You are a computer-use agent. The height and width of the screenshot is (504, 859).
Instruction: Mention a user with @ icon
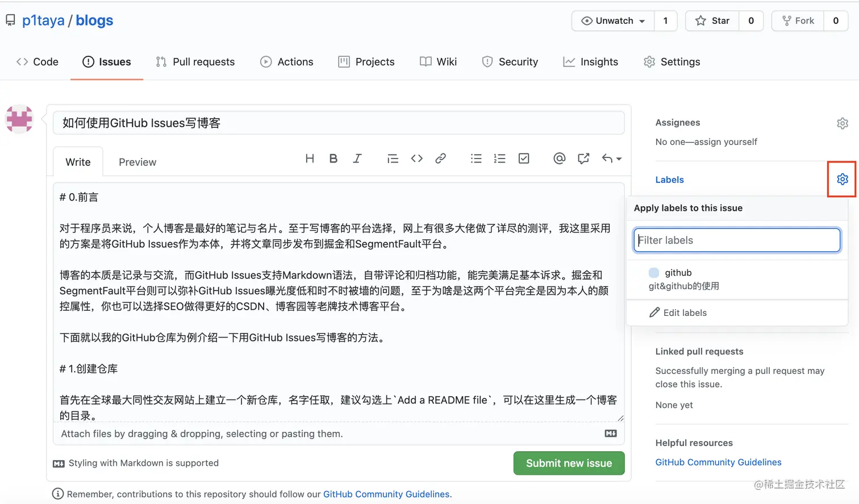coord(560,159)
